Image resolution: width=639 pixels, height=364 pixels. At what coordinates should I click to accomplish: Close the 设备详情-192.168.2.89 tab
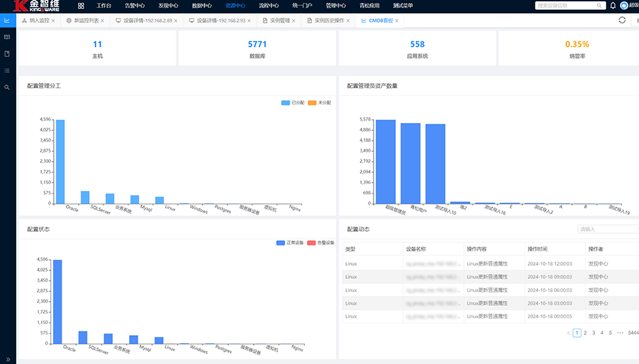[x=176, y=21]
